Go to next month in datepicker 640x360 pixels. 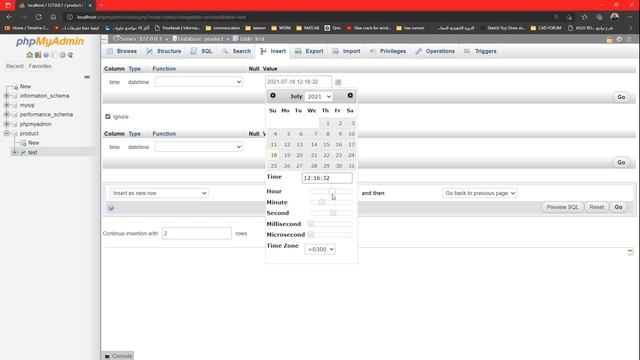350,96
